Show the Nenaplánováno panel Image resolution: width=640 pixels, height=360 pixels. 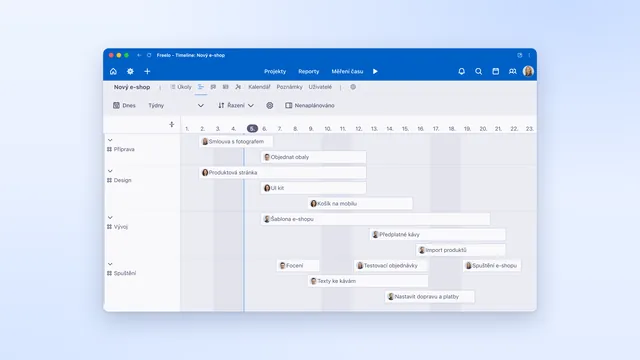click(310, 105)
